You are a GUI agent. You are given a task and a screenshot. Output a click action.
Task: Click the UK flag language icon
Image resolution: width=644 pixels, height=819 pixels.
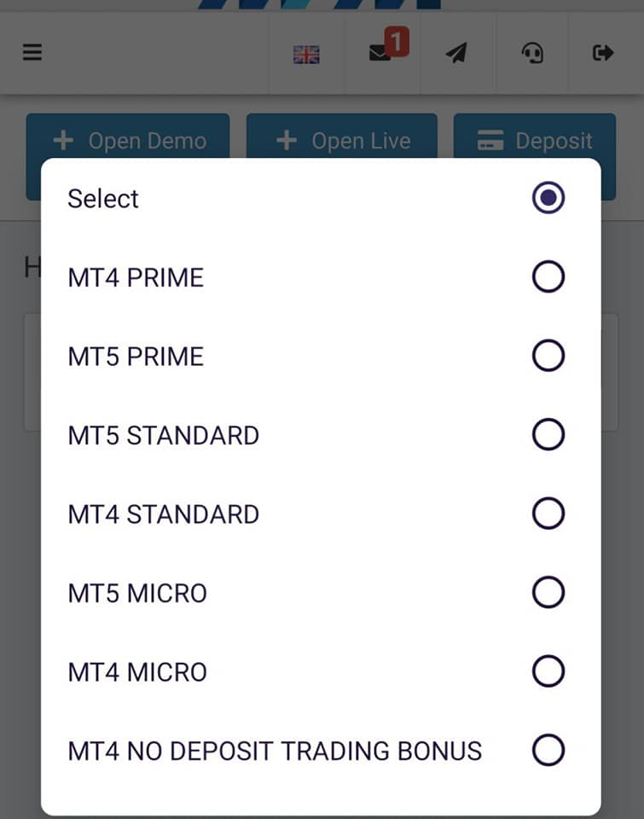[x=306, y=55]
